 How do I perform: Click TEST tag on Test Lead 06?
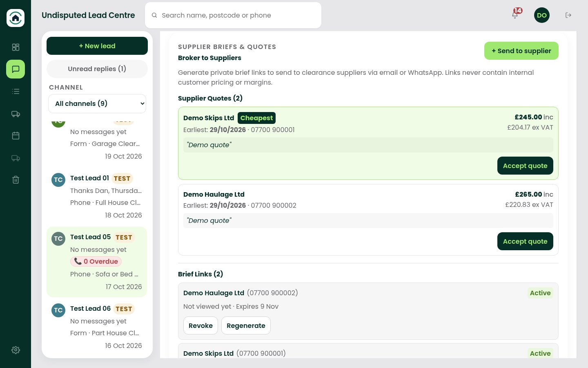124,309
